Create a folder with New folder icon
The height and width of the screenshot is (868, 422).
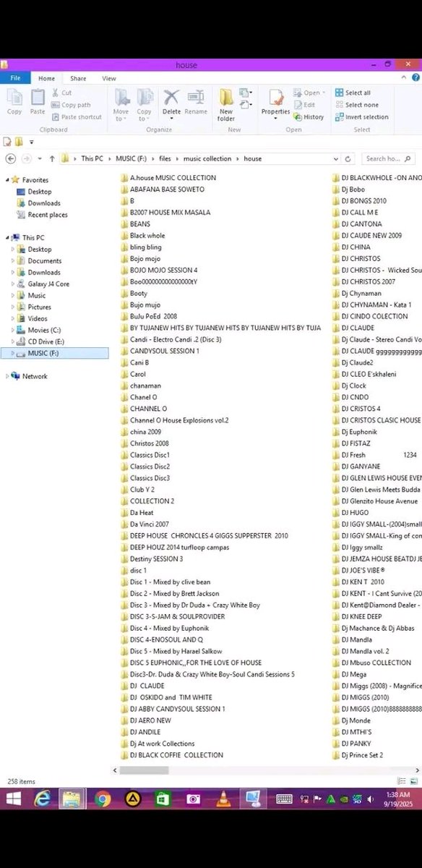(226, 105)
